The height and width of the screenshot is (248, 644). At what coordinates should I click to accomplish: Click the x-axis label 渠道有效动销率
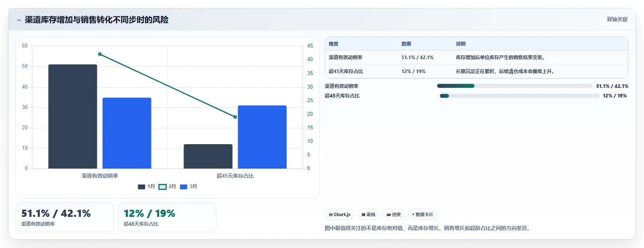tap(100, 176)
